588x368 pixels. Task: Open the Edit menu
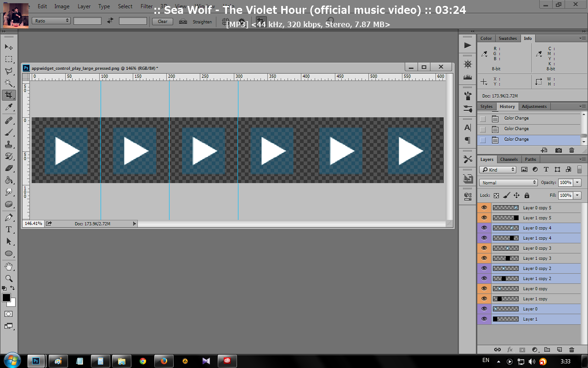tap(42, 6)
